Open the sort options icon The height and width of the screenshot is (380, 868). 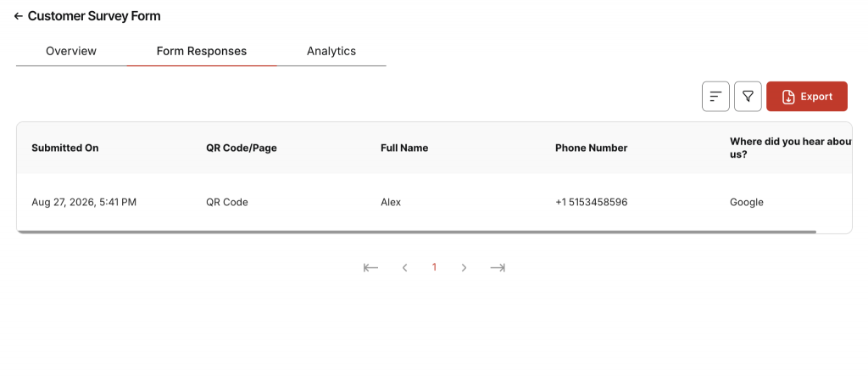(x=715, y=97)
